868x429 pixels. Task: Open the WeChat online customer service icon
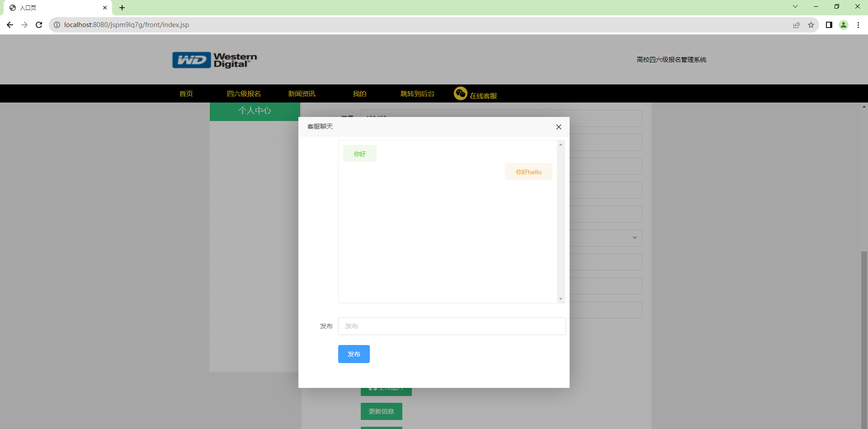click(460, 93)
